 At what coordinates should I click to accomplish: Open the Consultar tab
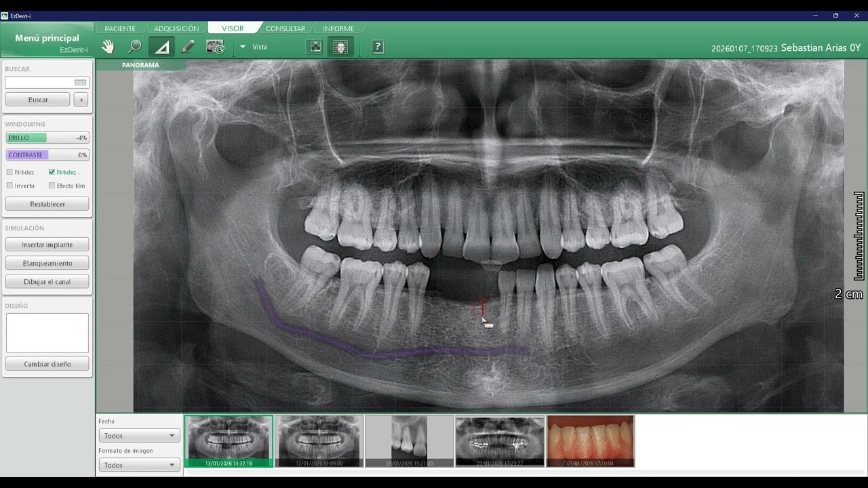(x=285, y=28)
